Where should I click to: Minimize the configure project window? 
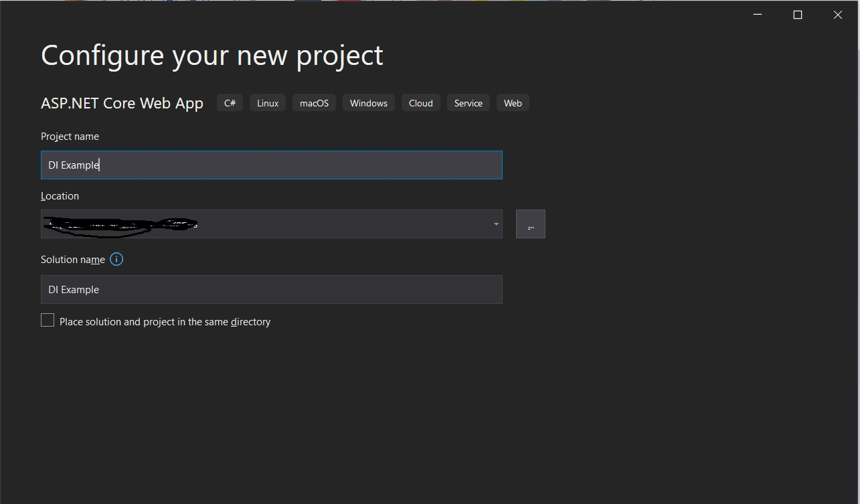[x=758, y=15]
